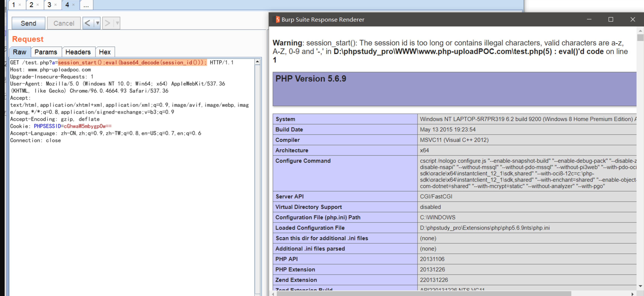Open the forward-history dropdown arrow
This screenshot has width=644, height=296.
pos(117,23)
